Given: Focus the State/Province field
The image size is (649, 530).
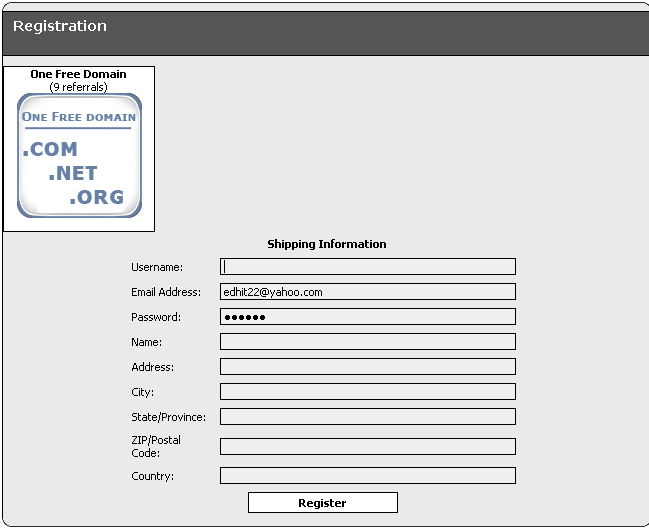Looking at the screenshot, I should point(368,417).
